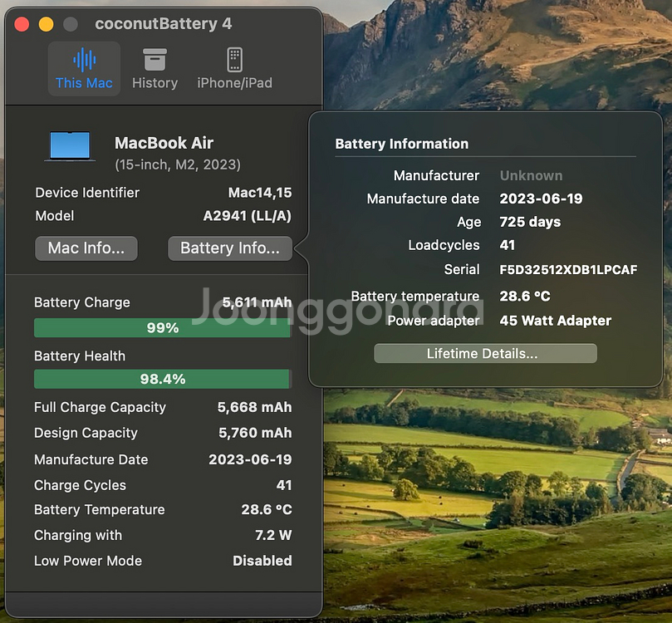672x623 pixels.
Task: Click the Battery Health 98.4% progress bar
Action: (163, 379)
